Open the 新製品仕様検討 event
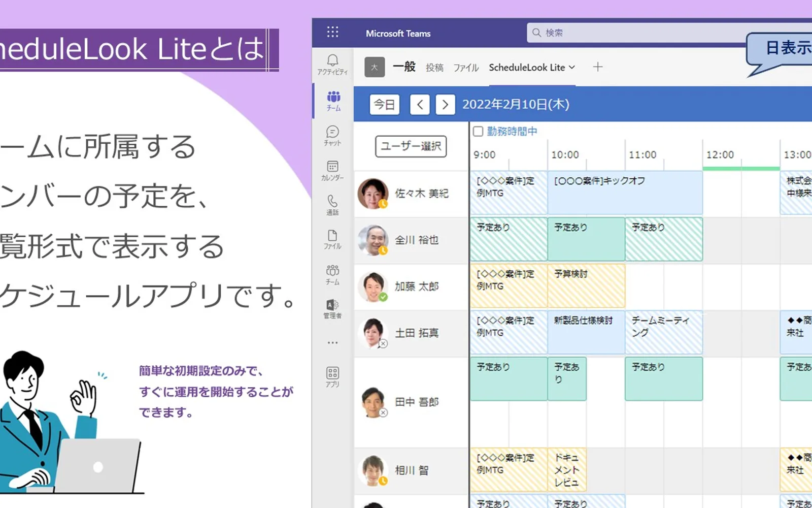Viewport: 812px width, 508px height. tap(586, 332)
